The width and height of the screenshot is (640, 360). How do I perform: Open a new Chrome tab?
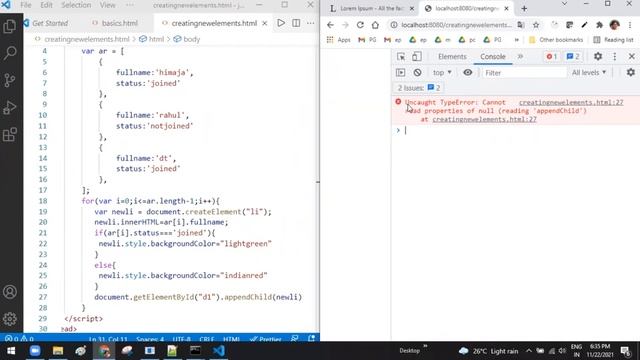pyautogui.click(x=524, y=8)
